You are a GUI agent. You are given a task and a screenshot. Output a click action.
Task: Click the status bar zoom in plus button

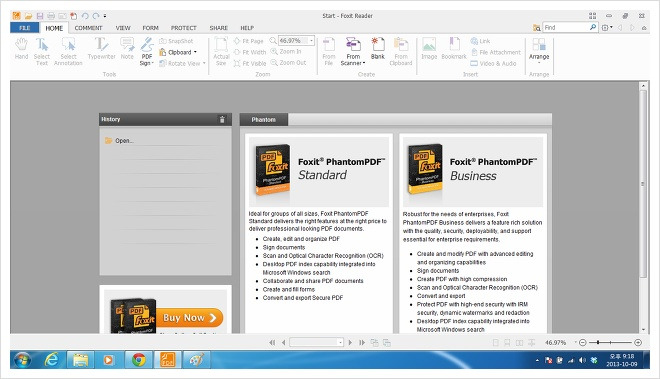pos(638,343)
